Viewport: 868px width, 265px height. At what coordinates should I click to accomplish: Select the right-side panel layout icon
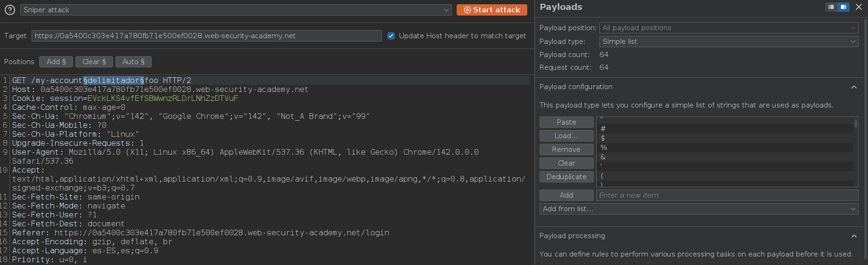pyautogui.click(x=843, y=7)
